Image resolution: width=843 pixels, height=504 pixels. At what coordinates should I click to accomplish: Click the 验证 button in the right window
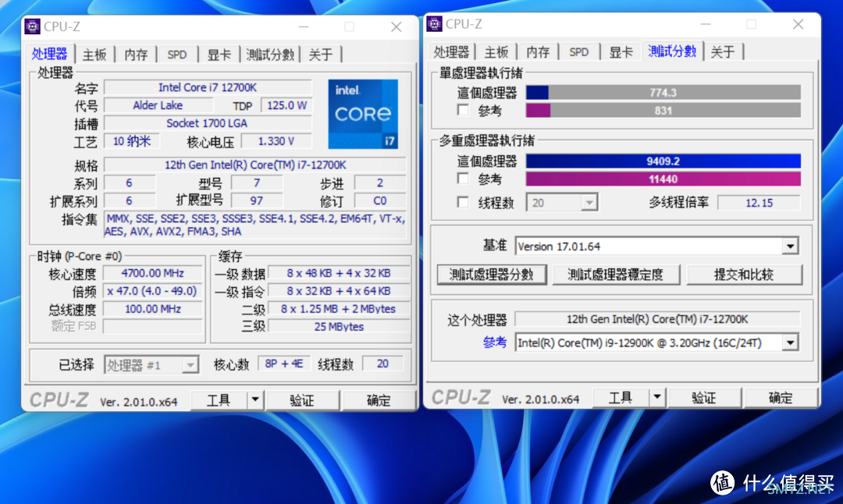point(704,398)
